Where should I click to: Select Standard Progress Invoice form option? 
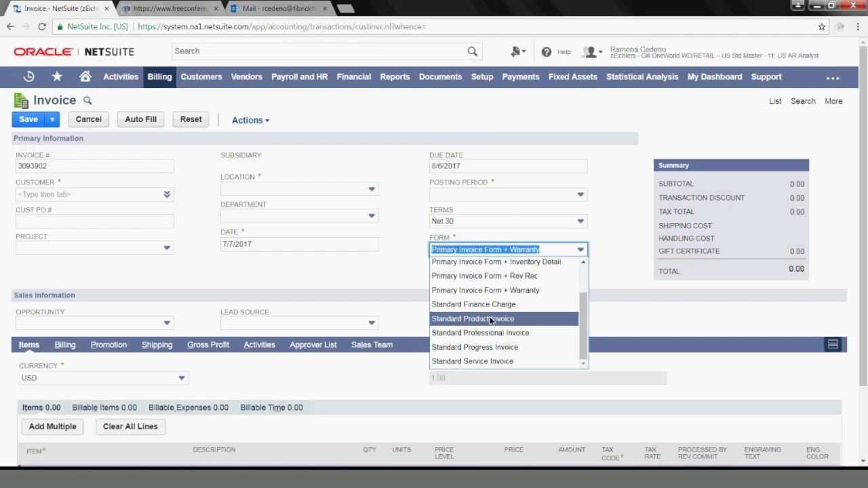pyautogui.click(x=505, y=347)
